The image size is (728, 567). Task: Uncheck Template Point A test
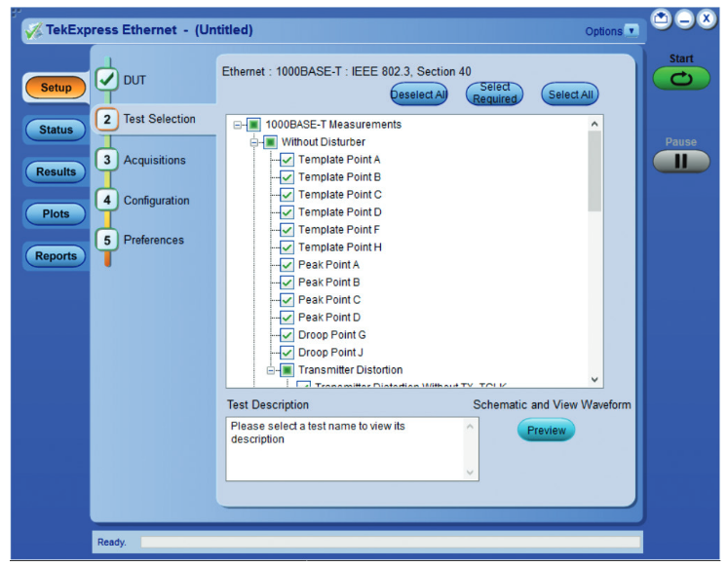click(x=287, y=160)
